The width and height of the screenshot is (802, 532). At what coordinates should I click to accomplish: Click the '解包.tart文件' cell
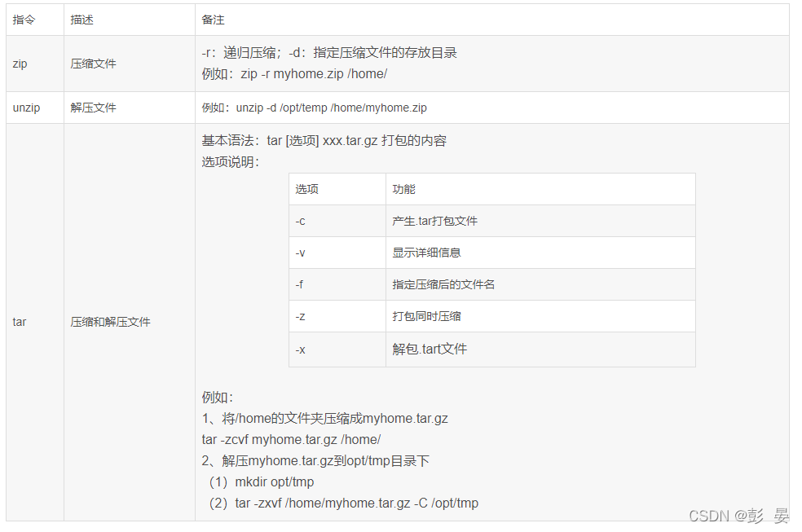coord(540,350)
